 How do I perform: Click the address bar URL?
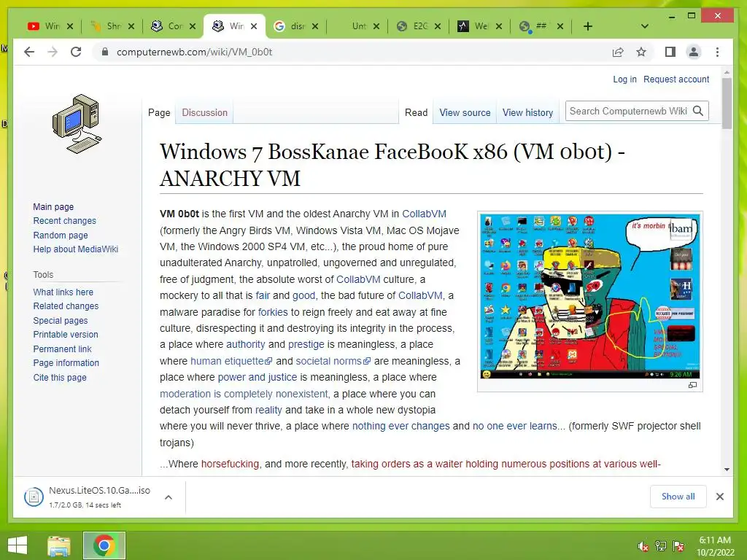pos(194,52)
